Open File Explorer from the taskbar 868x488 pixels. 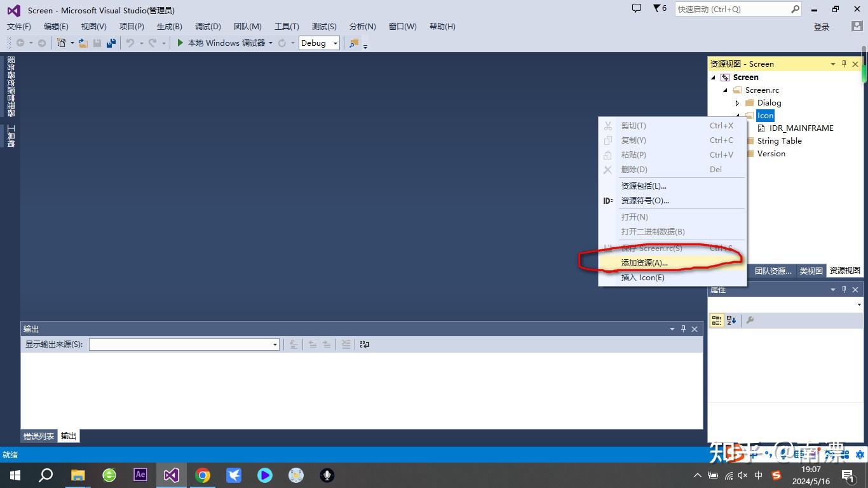tap(78, 475)
